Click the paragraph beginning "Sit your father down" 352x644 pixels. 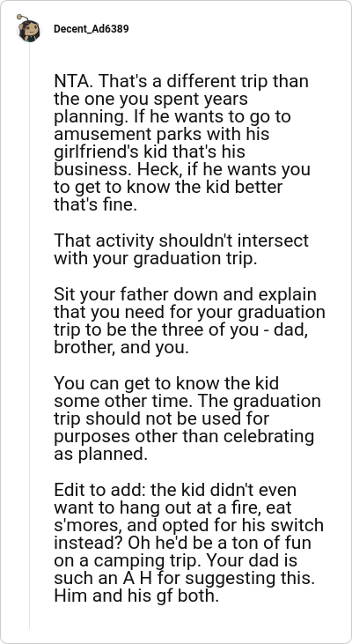(x=189, y=321)
